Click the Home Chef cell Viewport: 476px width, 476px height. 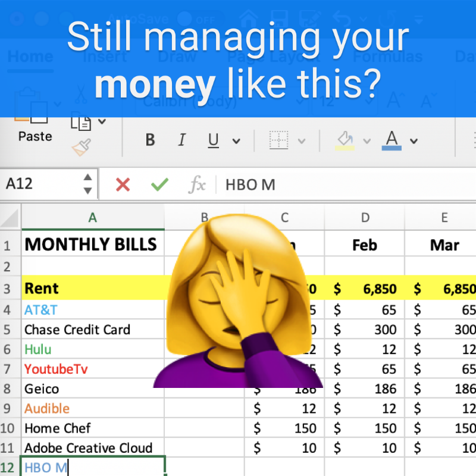[93, 428]
